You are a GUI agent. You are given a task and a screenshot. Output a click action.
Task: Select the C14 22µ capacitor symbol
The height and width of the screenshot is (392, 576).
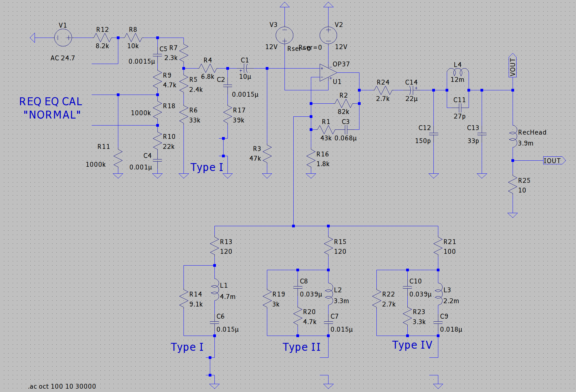click(x=412, y=90)
